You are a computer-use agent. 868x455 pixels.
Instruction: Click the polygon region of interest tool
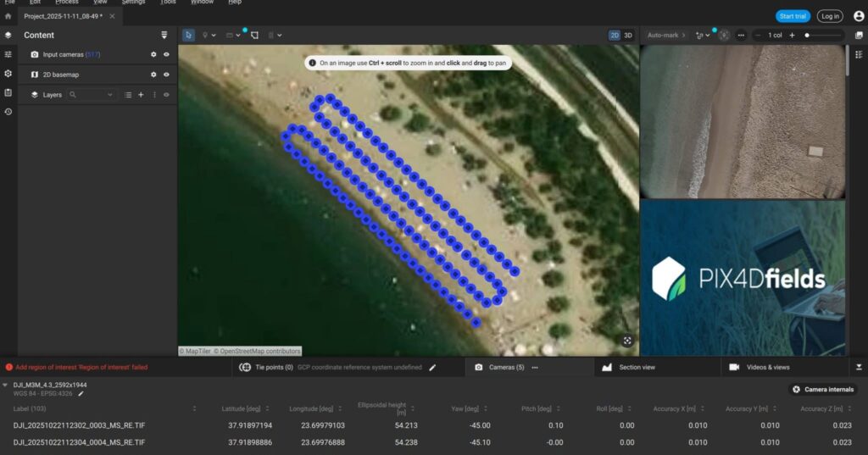pos(254,36)
